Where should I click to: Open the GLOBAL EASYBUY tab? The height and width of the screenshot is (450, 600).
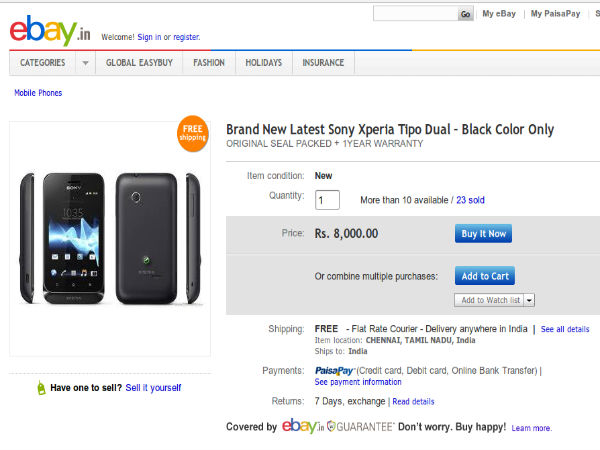tap(139, 63)
